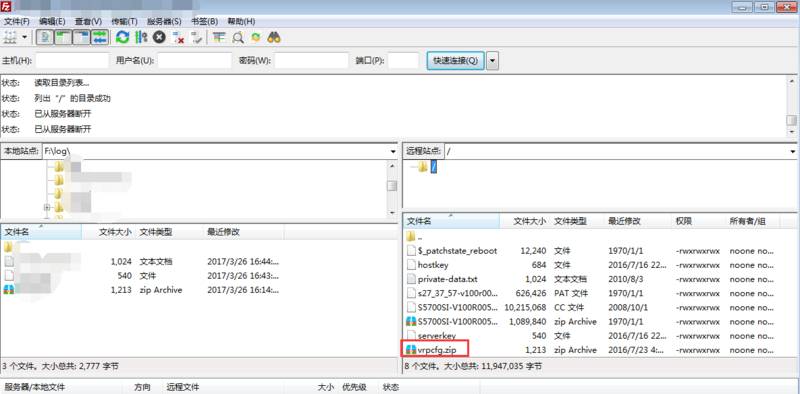
Task: Sort local files by 文件类型 column
Action: (x=169, y=232)
